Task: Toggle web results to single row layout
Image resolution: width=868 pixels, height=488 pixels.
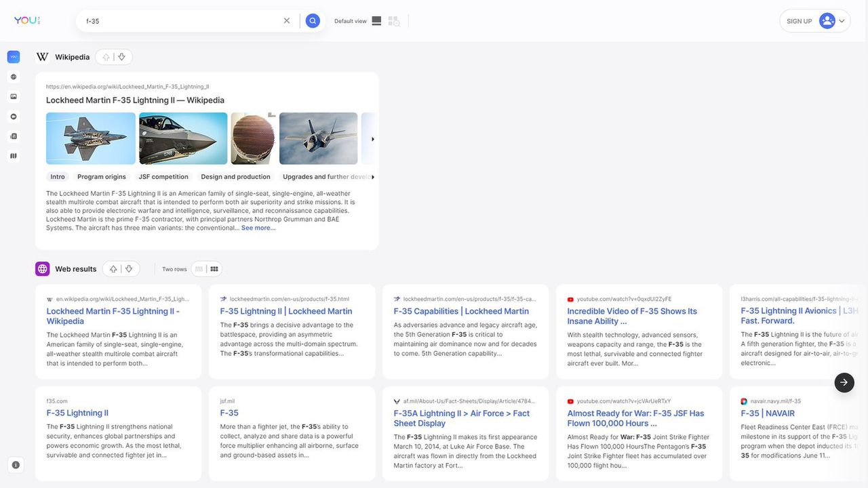Action: point(199,269)
